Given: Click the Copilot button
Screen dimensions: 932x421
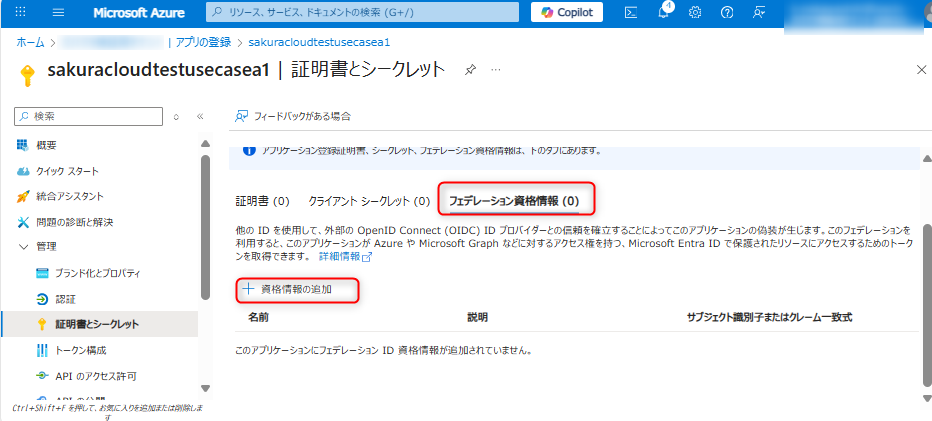Looking at the screenshot, I should tap(566, 12).
